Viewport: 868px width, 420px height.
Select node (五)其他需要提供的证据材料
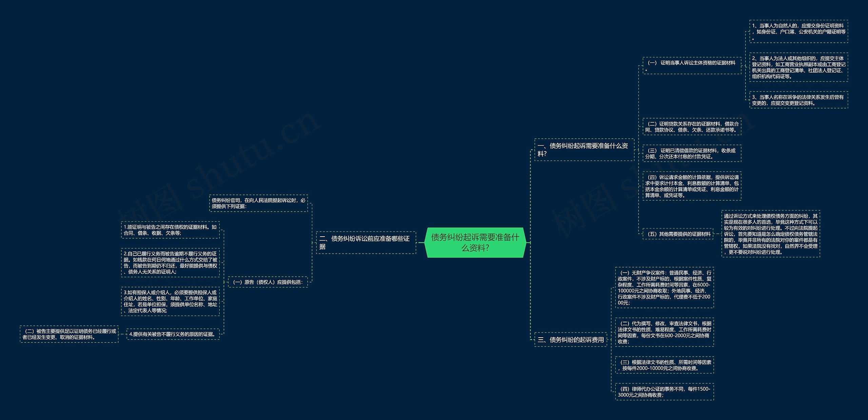click(x=678, y=234)
